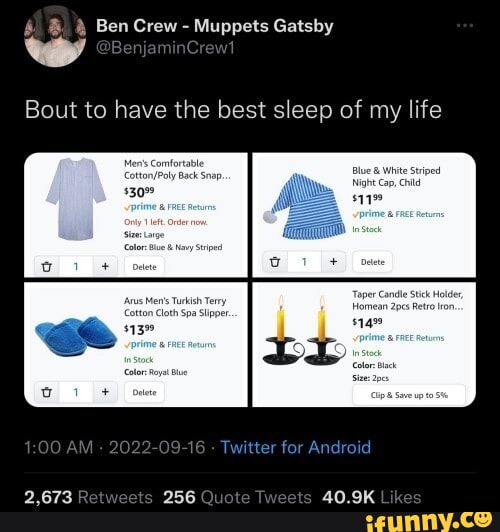Increase quantity of the night cap with plus
The height and width of the screenshot is (532, 500).
[333, 262]
